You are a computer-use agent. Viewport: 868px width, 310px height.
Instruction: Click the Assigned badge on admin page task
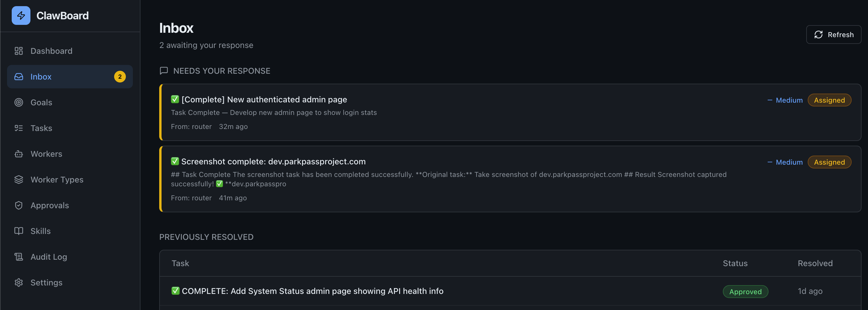[x=829, y=100]
